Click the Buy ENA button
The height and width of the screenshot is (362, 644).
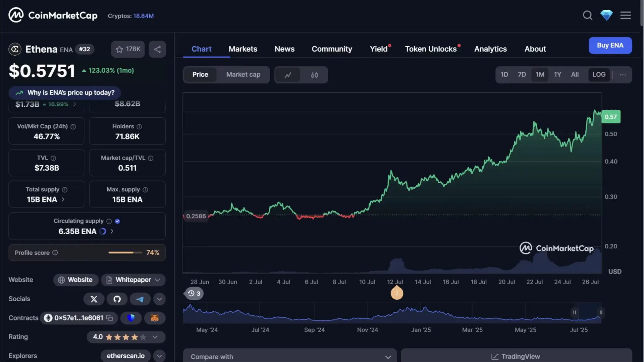[x=610, y=45]
